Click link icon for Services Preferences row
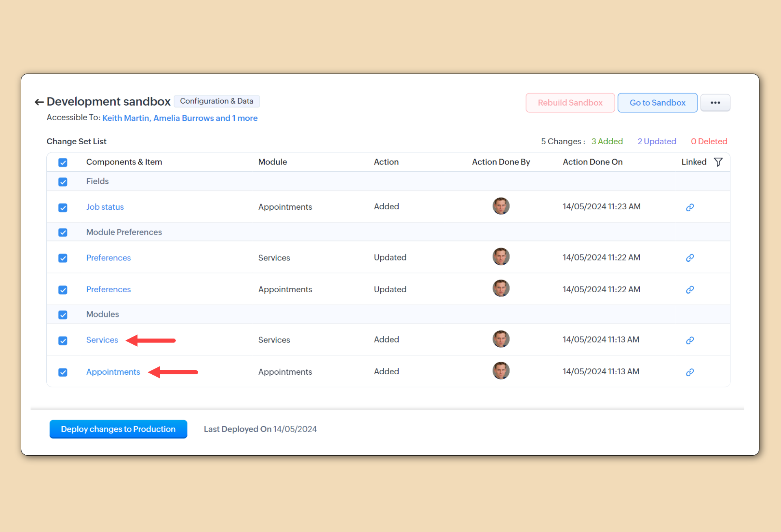Screen dimensions: 781x532 (x=690, y=258)
